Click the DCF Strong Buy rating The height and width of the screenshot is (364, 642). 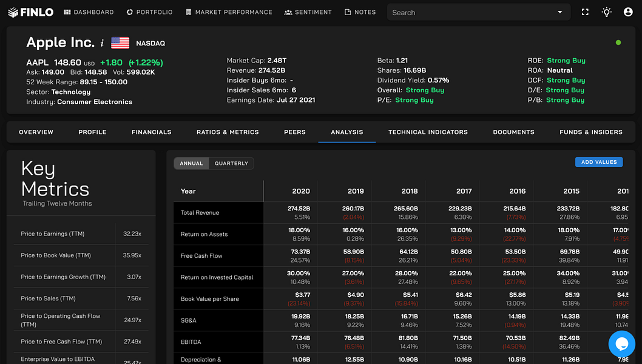click(566, 80)
